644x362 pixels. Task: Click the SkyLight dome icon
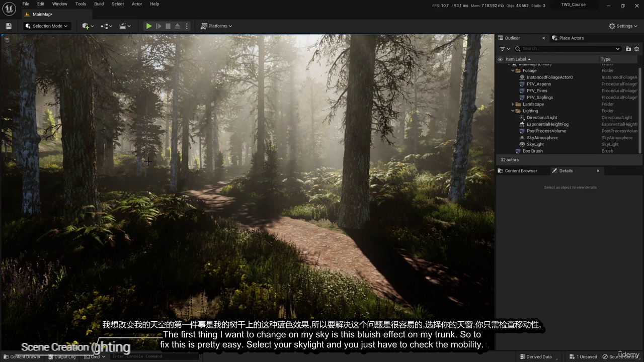(522, 144)
